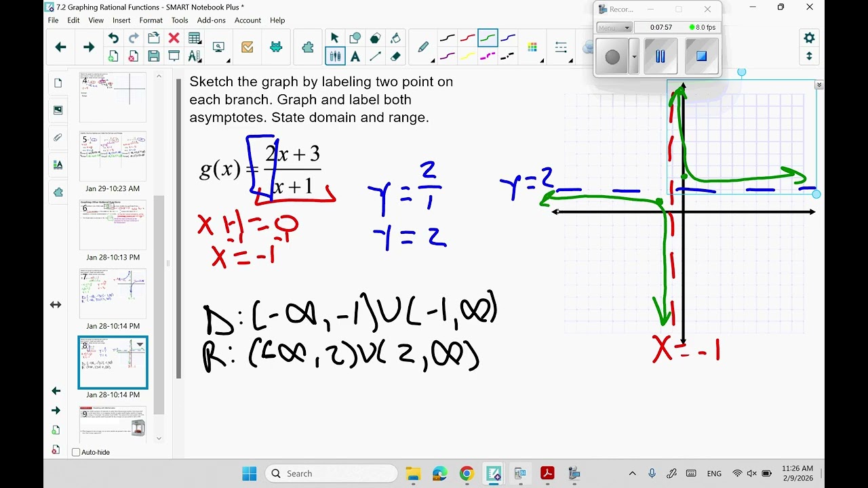The height and width of the screenshot is (488, 868).
Task: Go to next page with toolbar forward arrow
Action: (89, 47)
